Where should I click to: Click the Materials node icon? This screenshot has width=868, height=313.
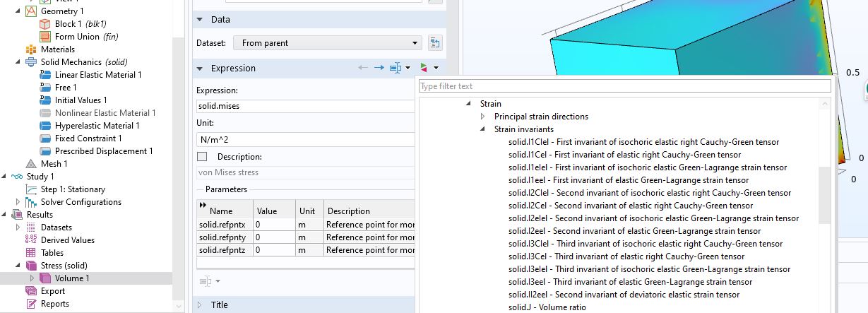point(30,49)
